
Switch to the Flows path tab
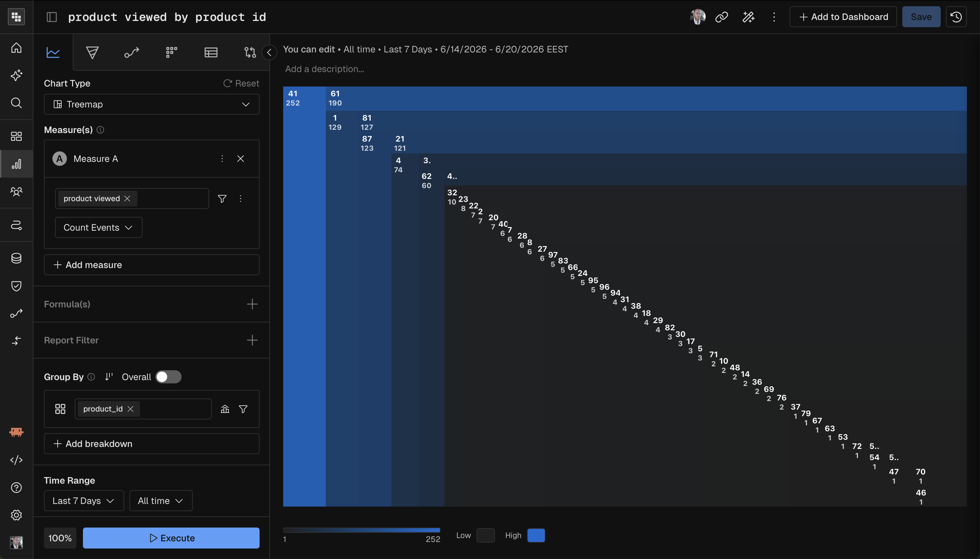click(132, 52)
